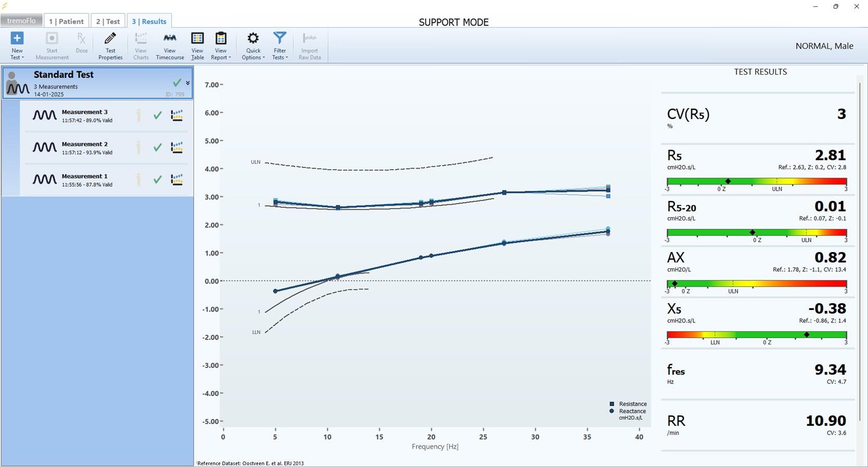Toggle the green checkmark on Measurement 1
Screen dimensions: 868x467
[x=158, y=179]
